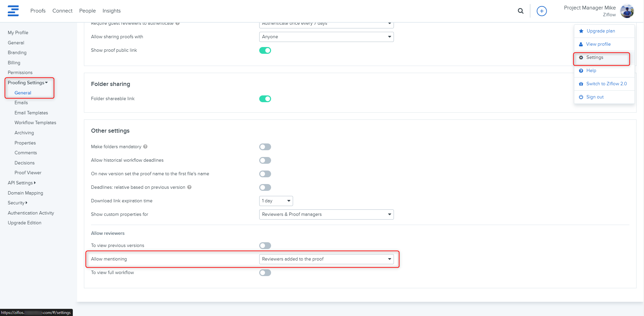Expand Security section in sidebar
Screen dimensions: 644x316
click(x=18, y=203)
